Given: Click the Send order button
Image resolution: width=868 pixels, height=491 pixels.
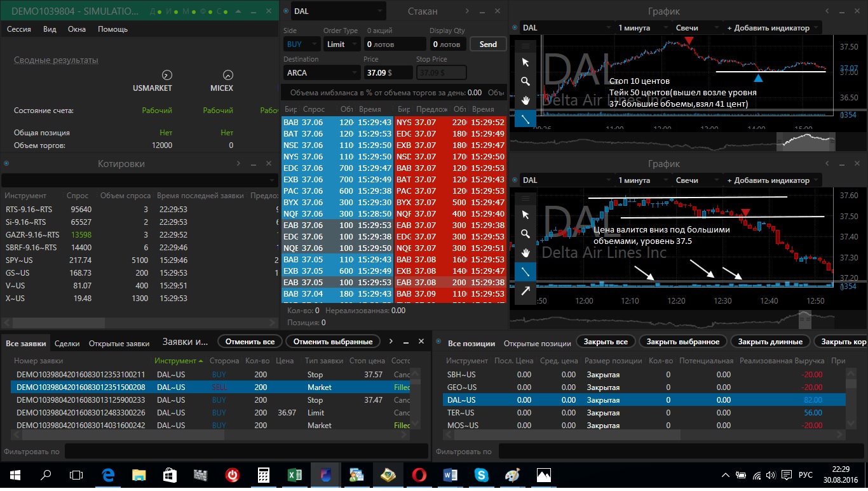Looking at the screenshot, I should pos(488,44).
